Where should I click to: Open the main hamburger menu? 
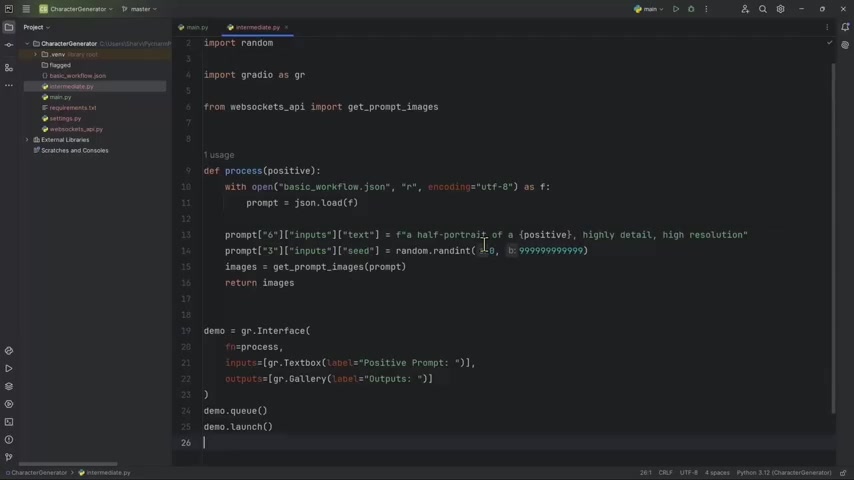[26, 9]
